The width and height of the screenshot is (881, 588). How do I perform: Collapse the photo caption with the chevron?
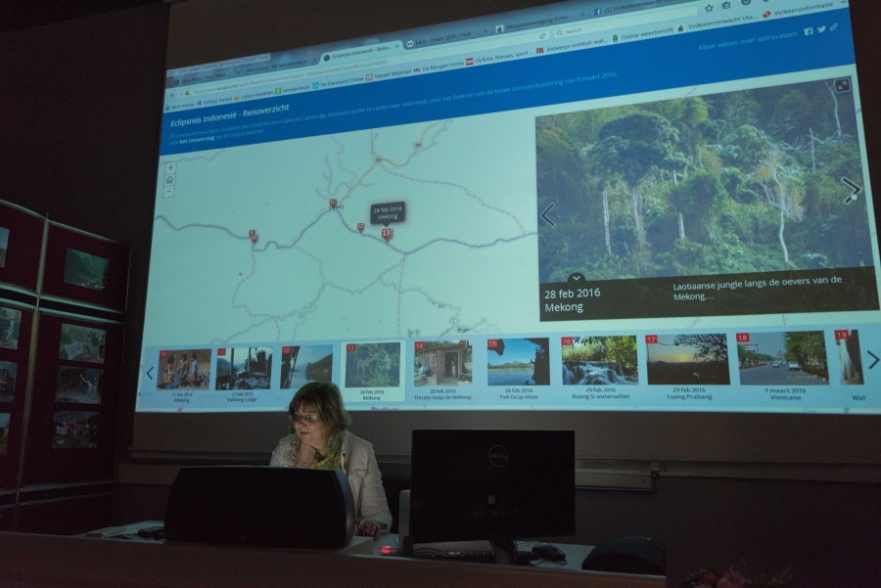coord(576,278)
